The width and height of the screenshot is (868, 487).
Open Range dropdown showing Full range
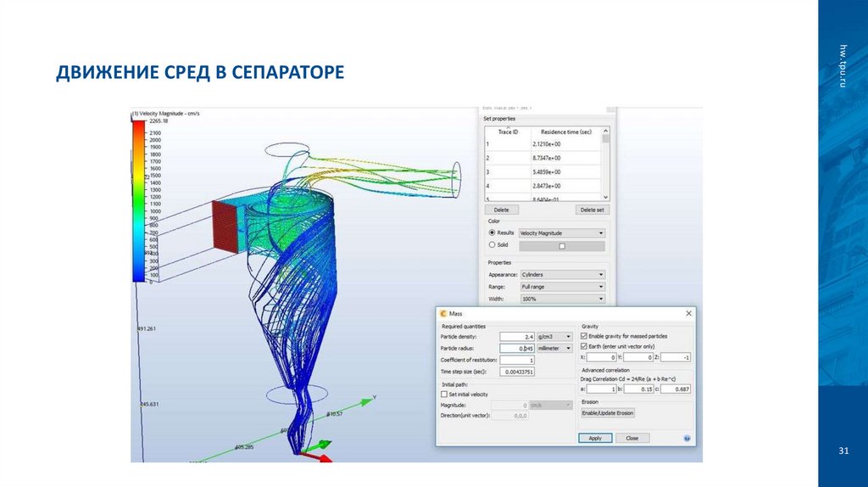[563, 287]
